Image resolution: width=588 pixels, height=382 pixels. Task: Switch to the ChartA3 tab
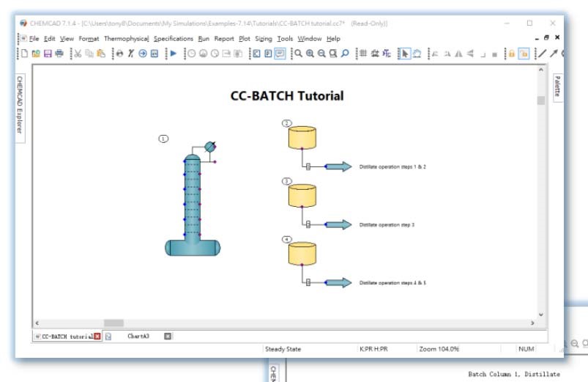[138, 337]
